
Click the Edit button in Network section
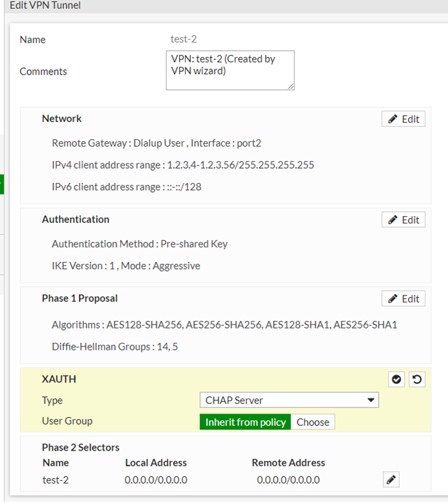pyautogui.click(x=403, y=119)
